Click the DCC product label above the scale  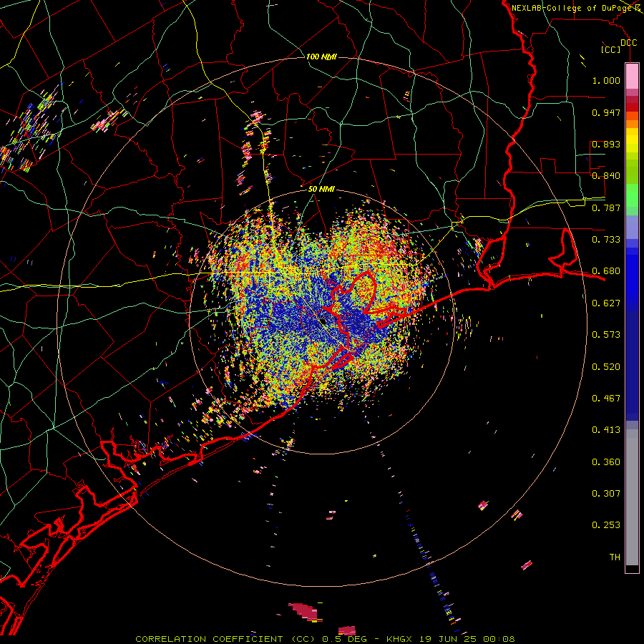629,43
